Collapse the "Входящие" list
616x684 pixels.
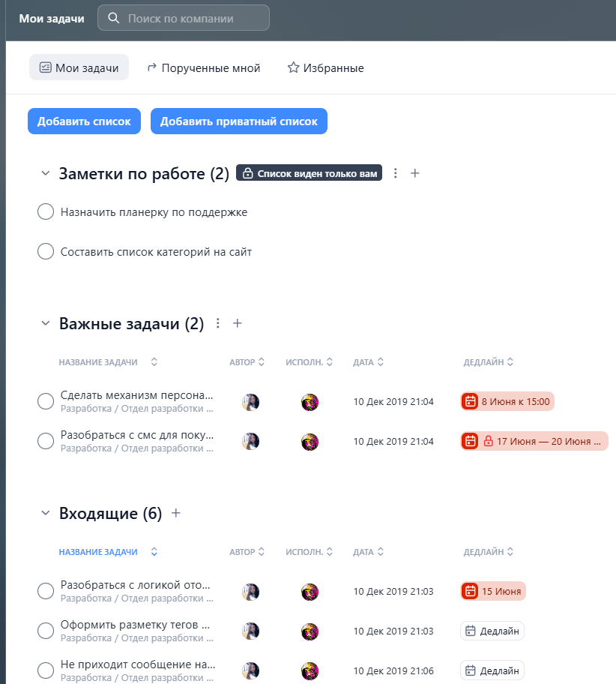click(44, 513)
